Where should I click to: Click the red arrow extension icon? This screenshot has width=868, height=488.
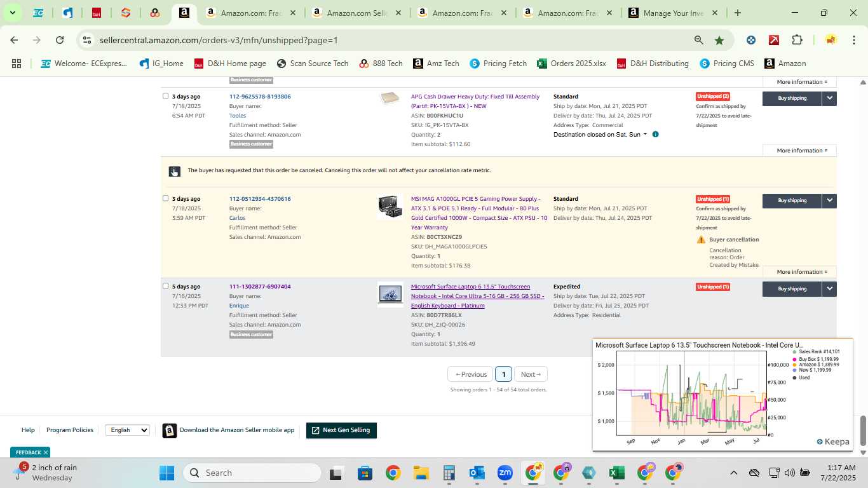tap(774, 40)
